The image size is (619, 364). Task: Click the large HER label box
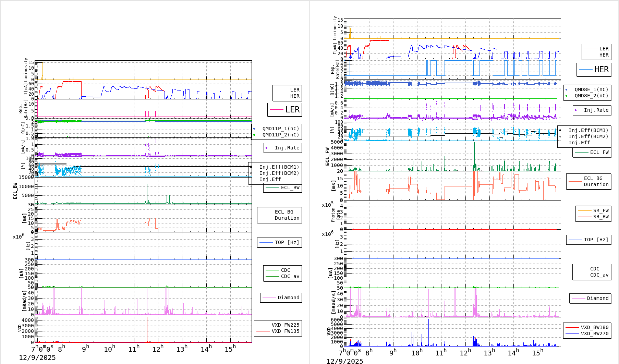(594, 70)
